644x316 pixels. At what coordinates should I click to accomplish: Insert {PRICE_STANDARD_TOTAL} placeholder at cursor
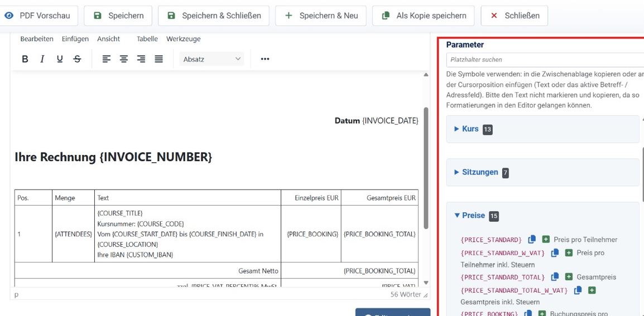[x=569, y=277]
